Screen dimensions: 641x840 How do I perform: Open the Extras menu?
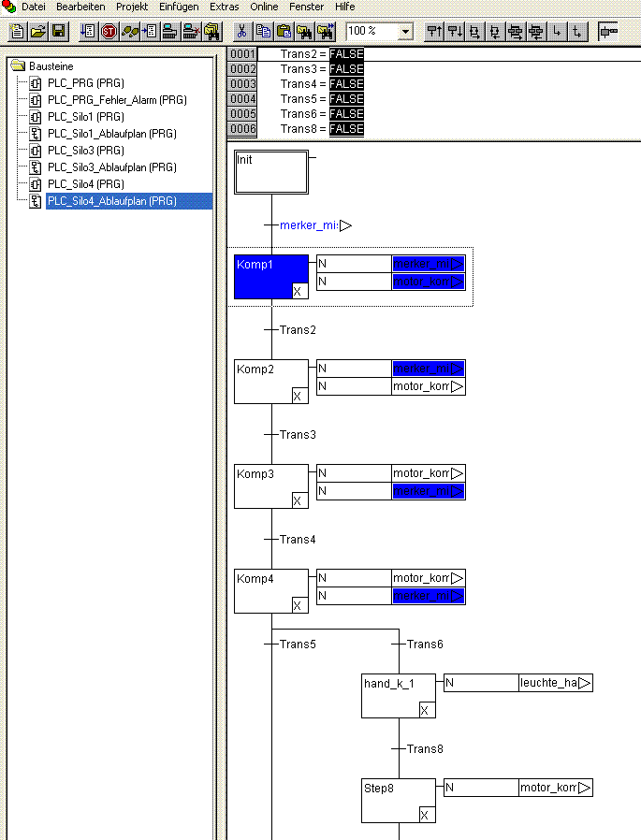[224, 7]
